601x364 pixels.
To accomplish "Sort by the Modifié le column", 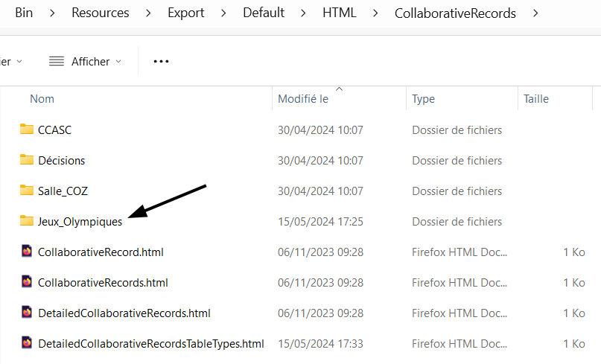I will coord(303,99).
